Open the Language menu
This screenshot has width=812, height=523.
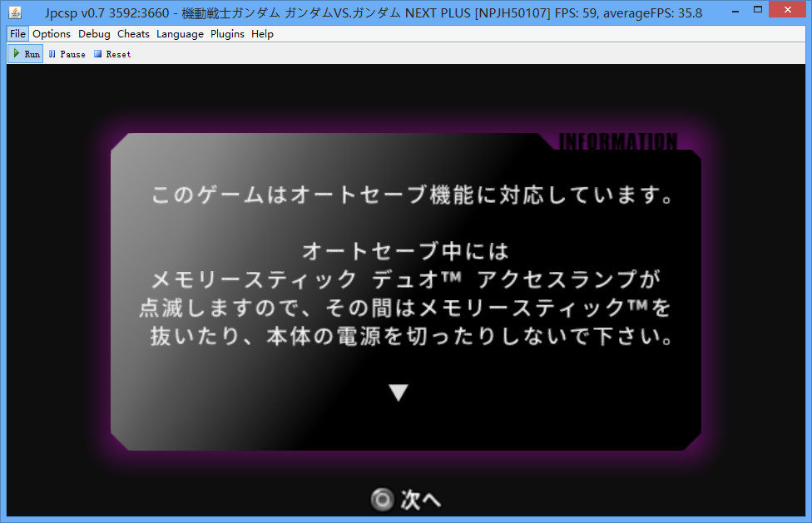(x=180, y=34)
